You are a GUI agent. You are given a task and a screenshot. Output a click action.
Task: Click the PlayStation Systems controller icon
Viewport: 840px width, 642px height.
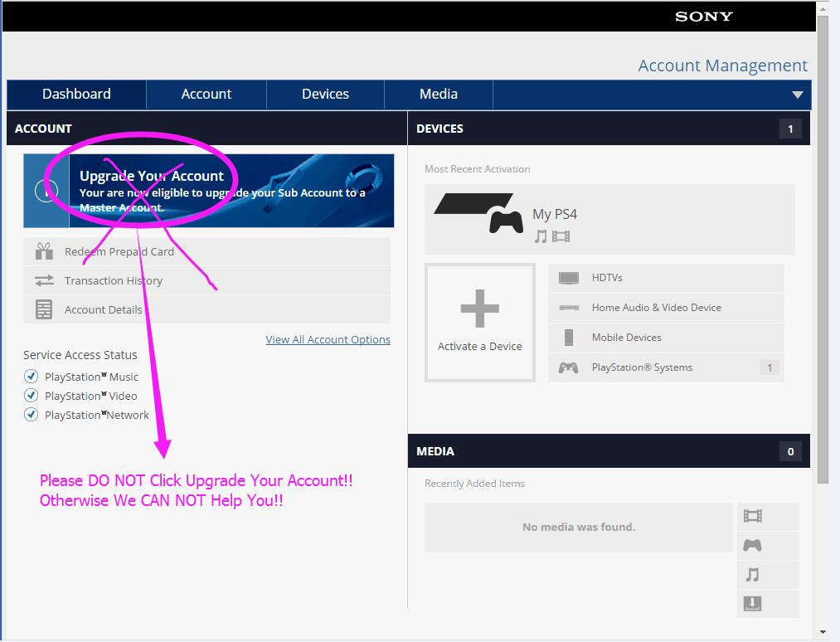pos(568,367)
